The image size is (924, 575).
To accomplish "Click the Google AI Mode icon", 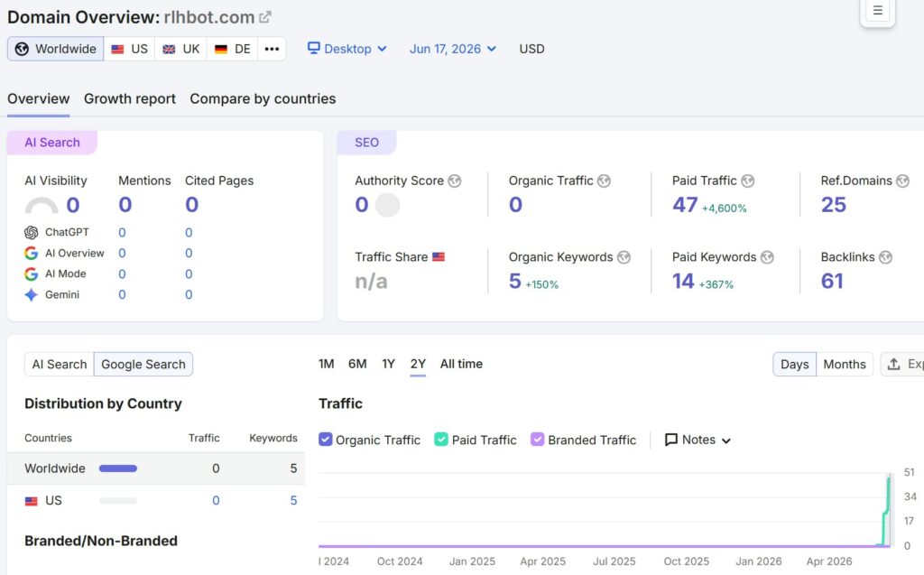I will 32,274.
